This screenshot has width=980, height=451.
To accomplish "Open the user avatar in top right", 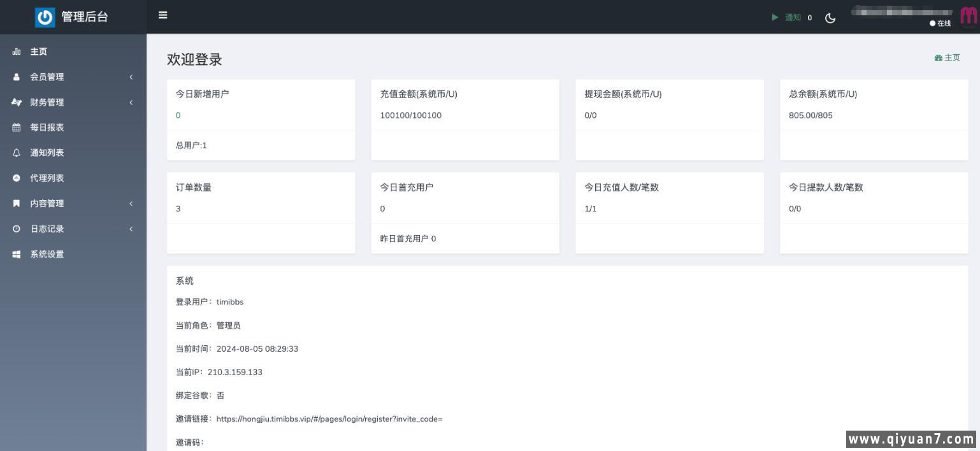I will [968, 17].
